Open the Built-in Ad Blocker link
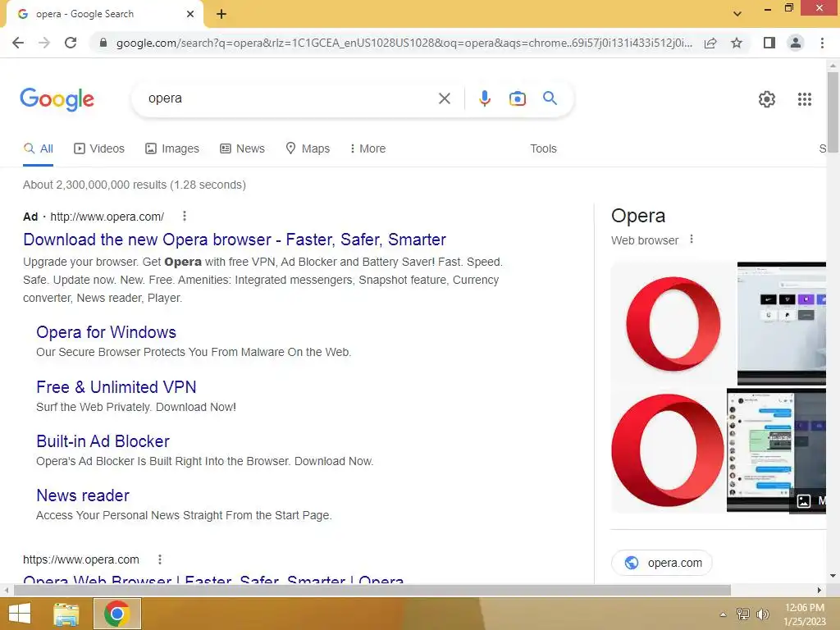Screen dimensions: 840x630 click(103, 441)
